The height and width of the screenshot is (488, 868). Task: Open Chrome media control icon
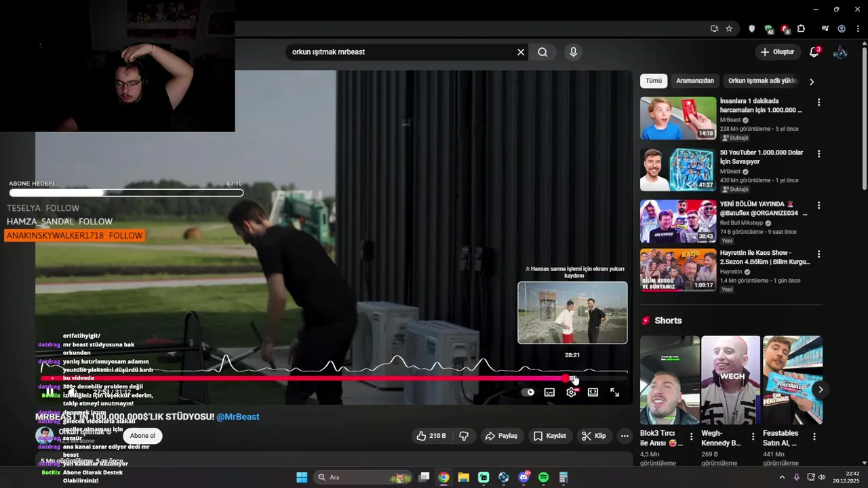coord(825,28)
